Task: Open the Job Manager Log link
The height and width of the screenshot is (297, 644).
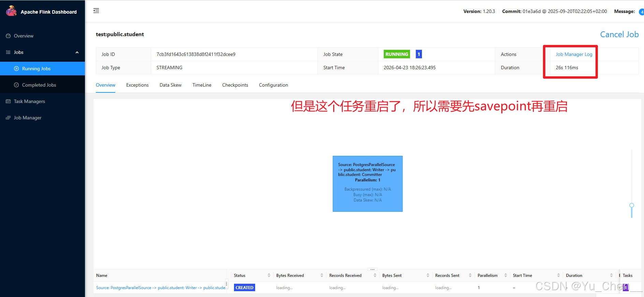Action: click(574, 54)
